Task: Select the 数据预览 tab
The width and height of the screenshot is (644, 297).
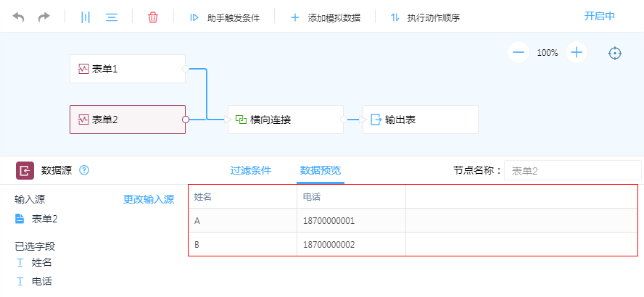Action: pyautogui.click(x=320, y=171)
